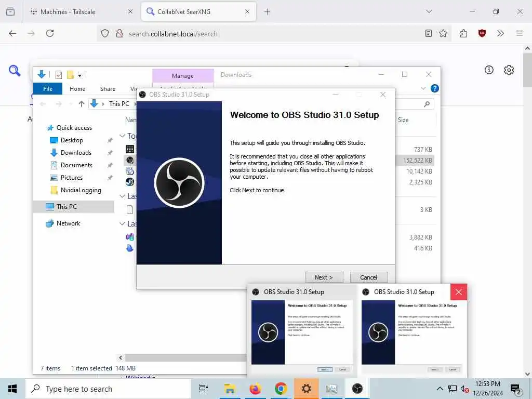
Task: Bookmark the page with the star icon
Action: tap(443, 33)
